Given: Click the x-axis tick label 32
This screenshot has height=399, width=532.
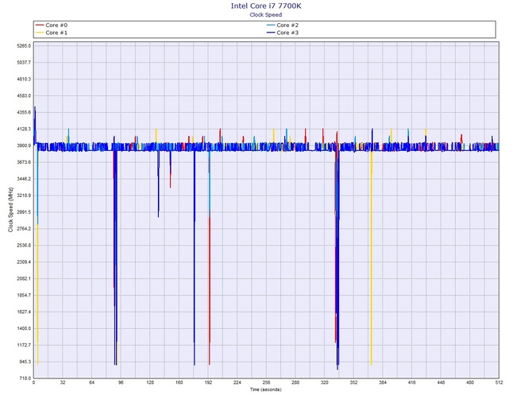Looking at the screenshot, I should click(63, 382).
